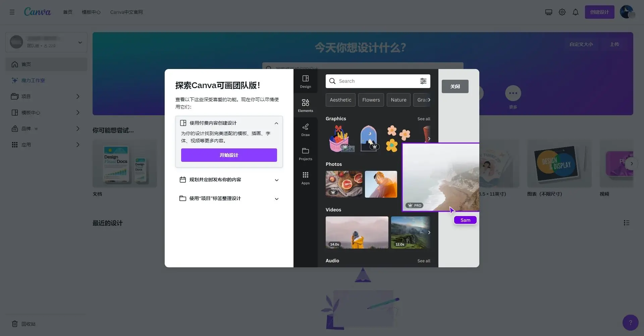Image resolution: width=644 pixels, height=336 pixels.
Task: Open Apps in editor preview sidebar
Action: coord(306,178)
